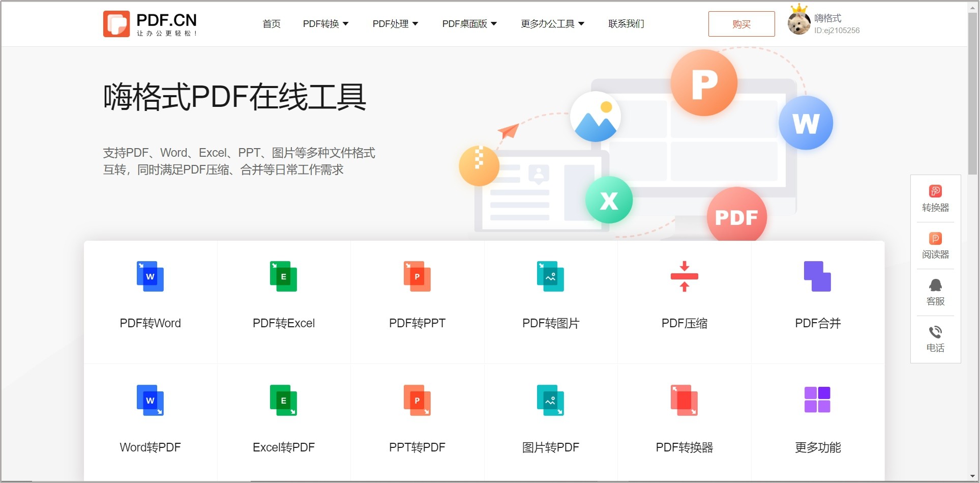Viewport: 980px width, 483px height.
Task: Go to the 首页 nav item
Action: point(272,24)
